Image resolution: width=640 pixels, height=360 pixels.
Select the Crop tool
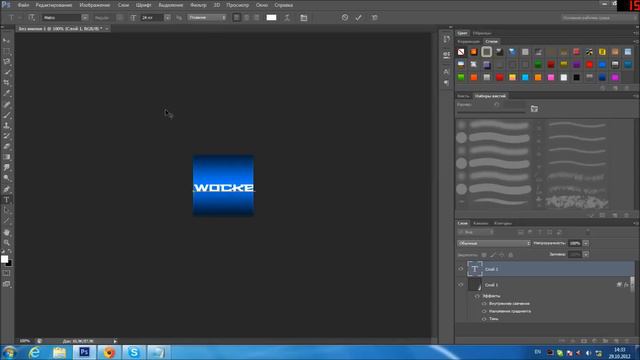(7, 82)
